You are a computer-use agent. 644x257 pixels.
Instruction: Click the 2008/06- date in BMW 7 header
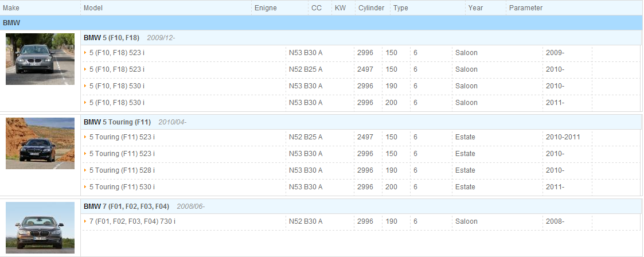(191, 206)
